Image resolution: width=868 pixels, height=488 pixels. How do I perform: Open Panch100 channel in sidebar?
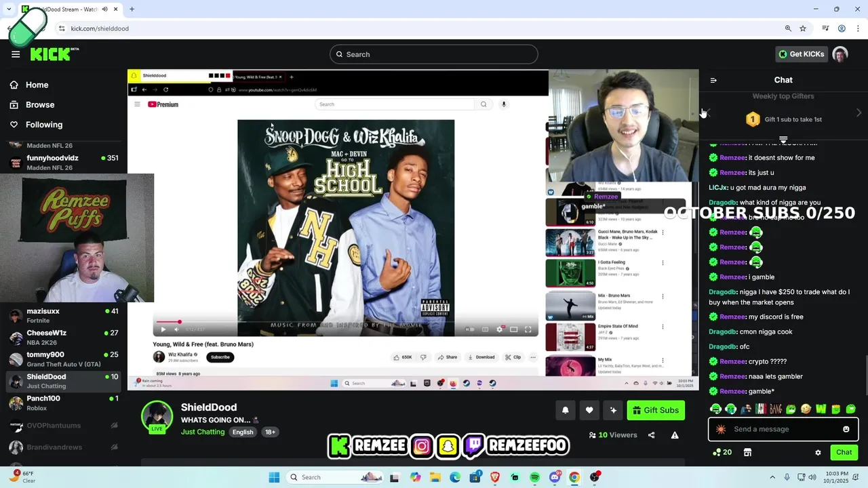click(64, 403)
